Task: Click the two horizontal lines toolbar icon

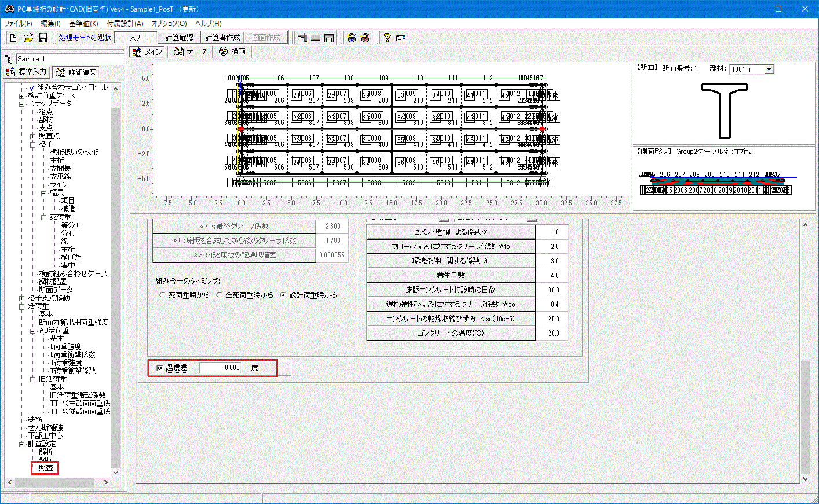Action: pos(316,38)
